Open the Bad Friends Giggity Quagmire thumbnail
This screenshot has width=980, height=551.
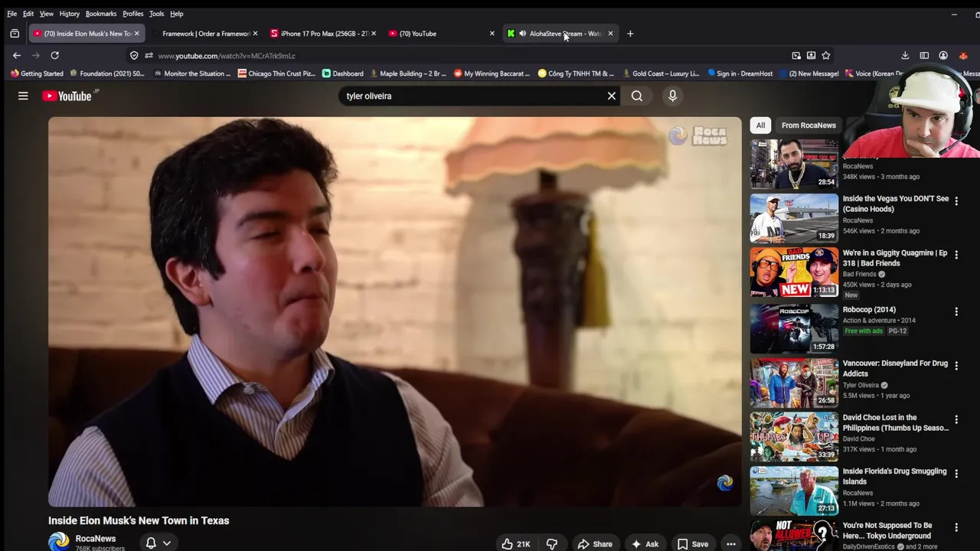click(x=794, y=272)
